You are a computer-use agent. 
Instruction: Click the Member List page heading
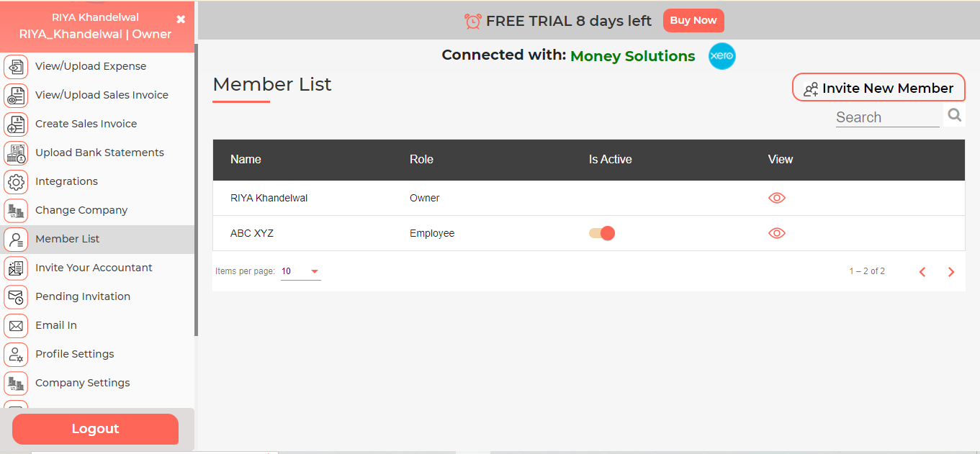tap(272, 84)
